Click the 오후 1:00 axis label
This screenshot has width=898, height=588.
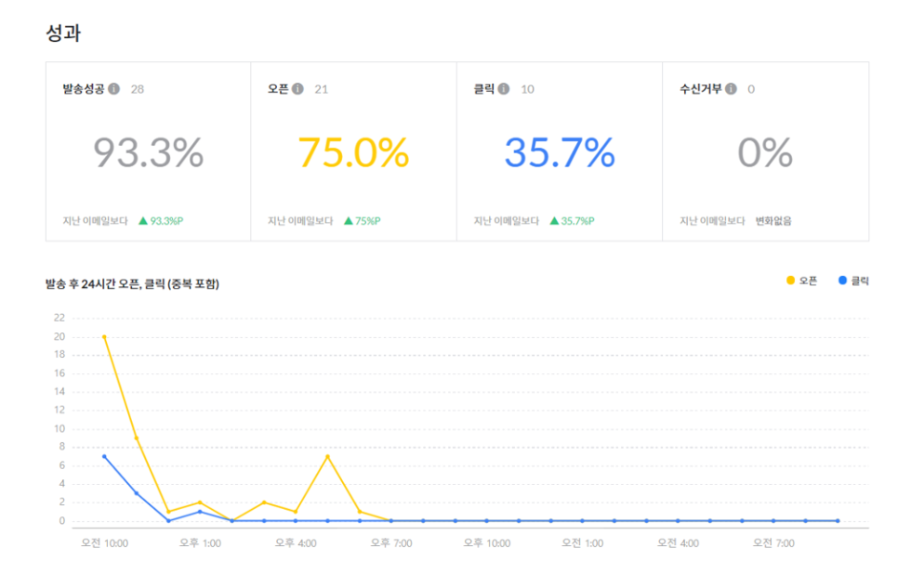pos(200,543)
